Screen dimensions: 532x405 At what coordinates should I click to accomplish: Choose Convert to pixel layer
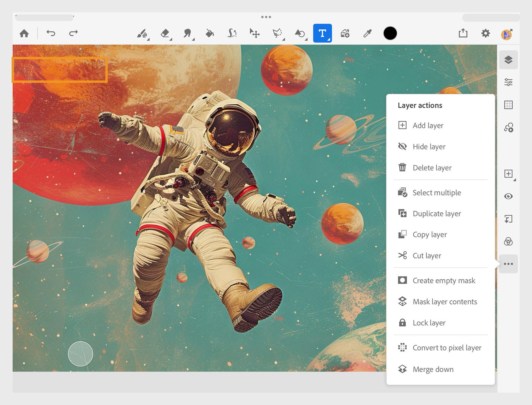click(441, 348)
